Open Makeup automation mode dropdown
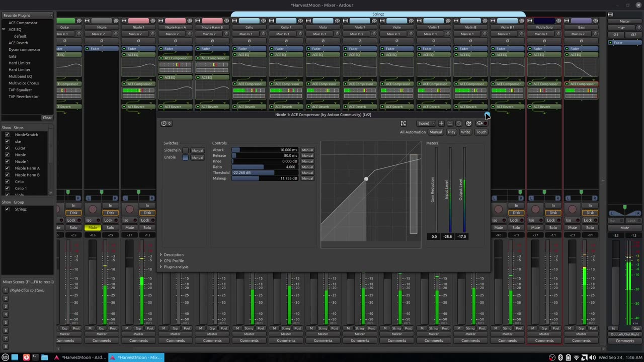 307,178
